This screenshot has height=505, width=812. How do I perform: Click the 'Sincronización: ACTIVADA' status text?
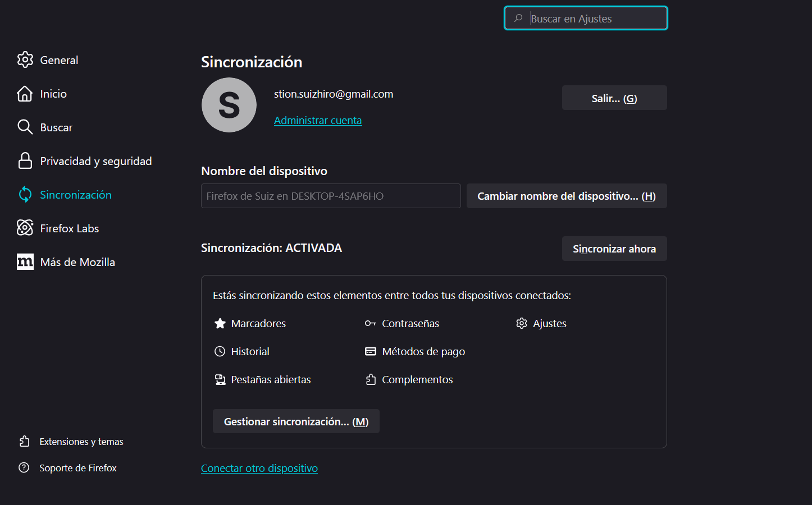click(271, 248)
